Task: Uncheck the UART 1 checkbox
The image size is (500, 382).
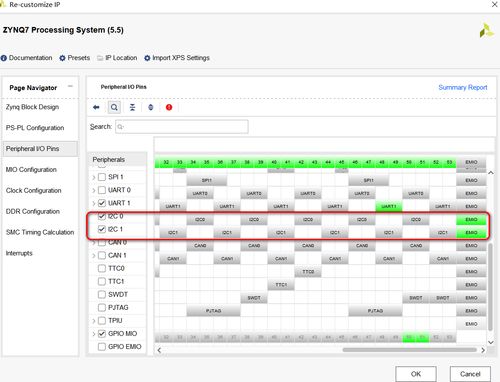Action: (102, 203)
